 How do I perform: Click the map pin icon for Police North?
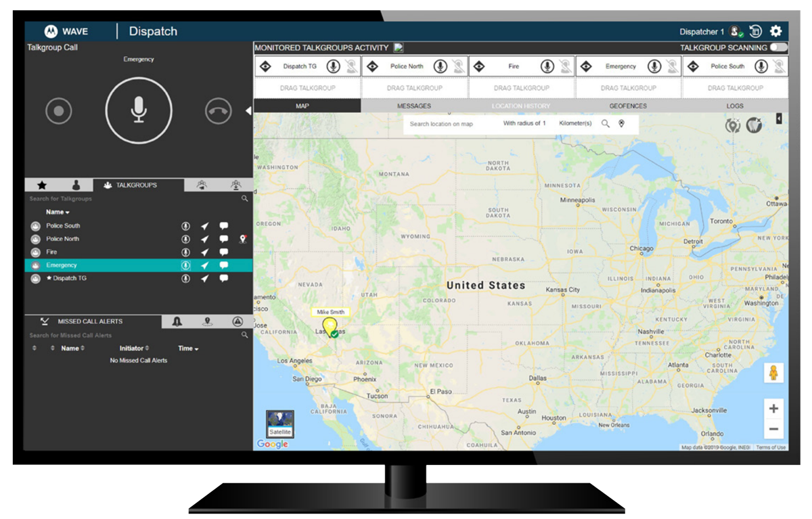(x=243, y=239)
